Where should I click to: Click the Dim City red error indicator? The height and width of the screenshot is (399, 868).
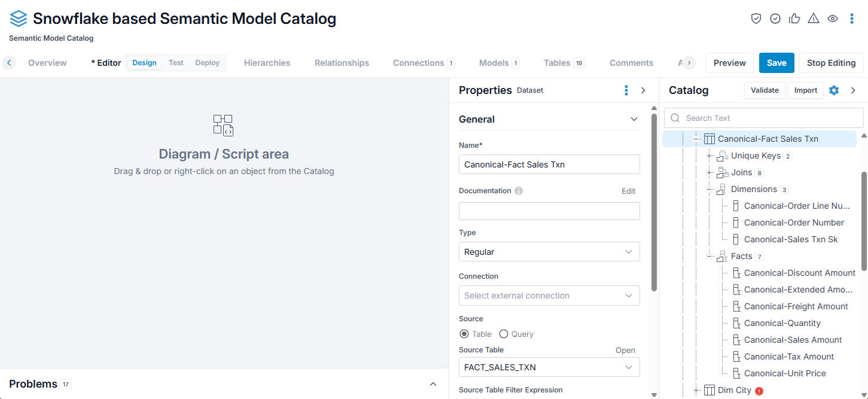pyautogui.click(x=759, y=391)
